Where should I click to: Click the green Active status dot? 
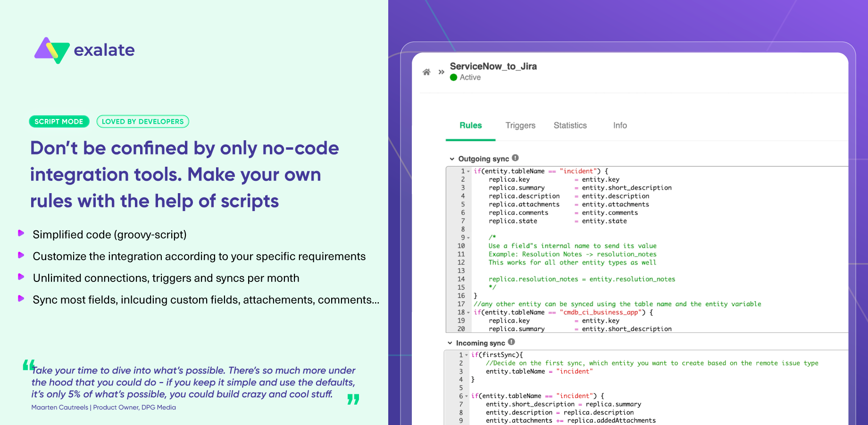click(x=454, y=77)
